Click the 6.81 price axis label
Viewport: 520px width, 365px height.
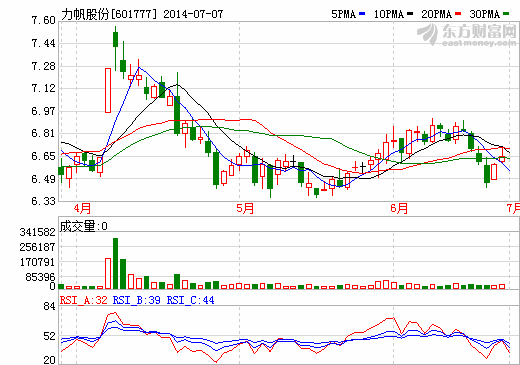[x=43, y=134]
